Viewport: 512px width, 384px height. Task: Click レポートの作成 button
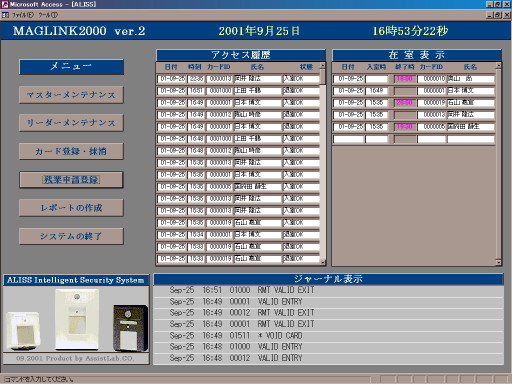(71, 208)
